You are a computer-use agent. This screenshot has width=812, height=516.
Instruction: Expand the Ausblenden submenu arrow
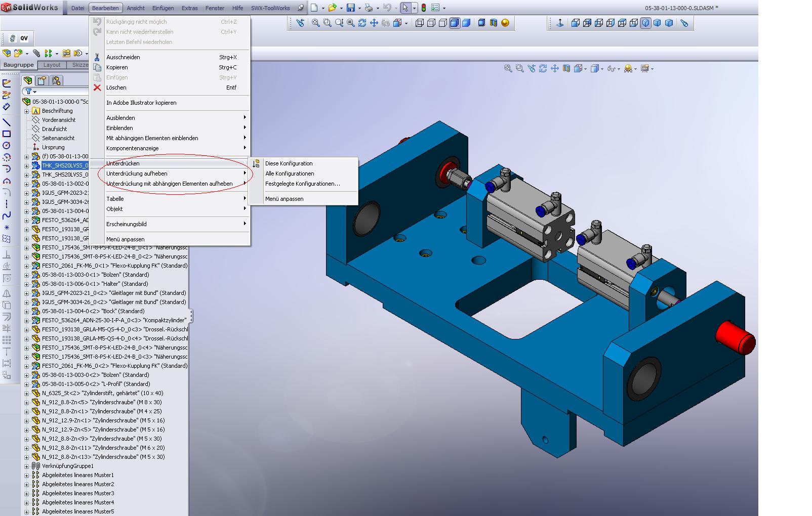click(x=245, y=117)
